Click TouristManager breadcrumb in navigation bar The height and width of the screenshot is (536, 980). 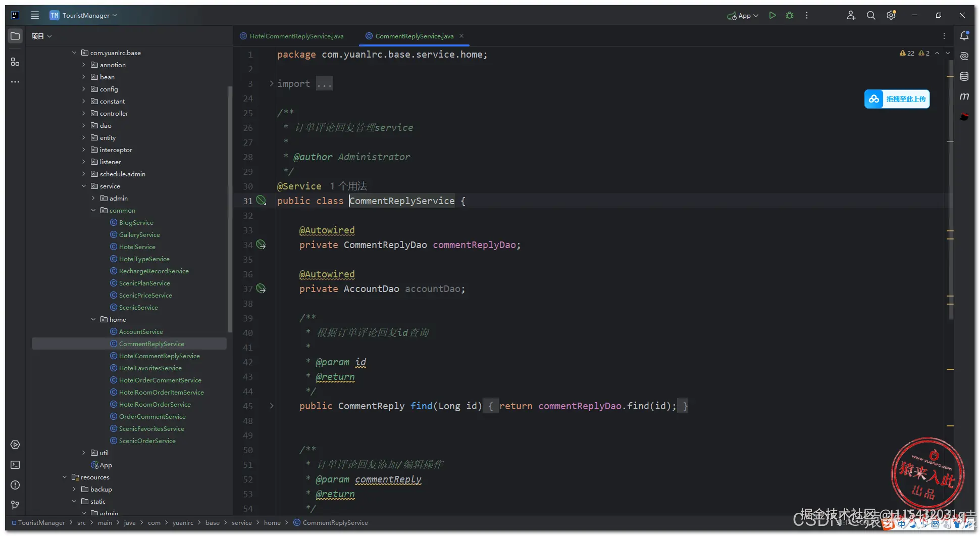coord(38,522)
